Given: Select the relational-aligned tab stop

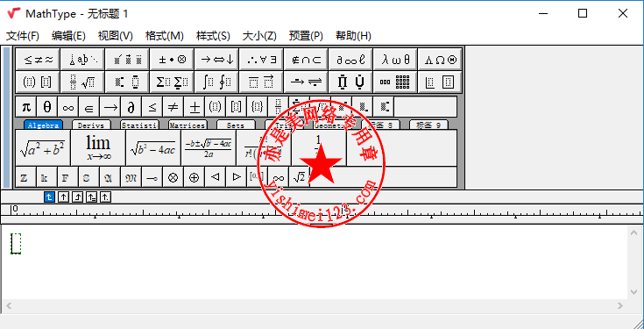Looking at the screenshot, I should (x=92, y=197).
